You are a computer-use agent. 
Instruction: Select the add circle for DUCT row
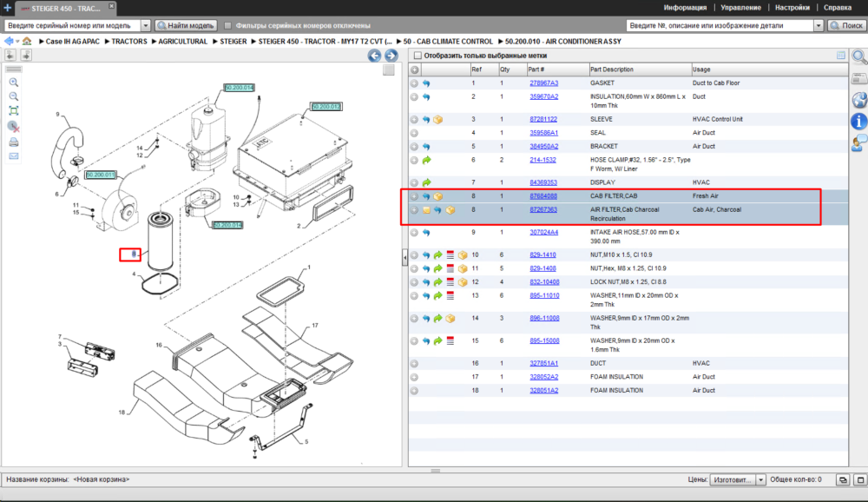pyautogui.click(x=414, y=364)
